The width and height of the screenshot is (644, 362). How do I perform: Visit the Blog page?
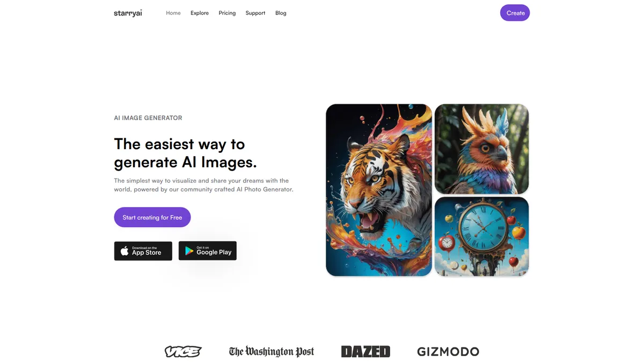tap(281, 13)
